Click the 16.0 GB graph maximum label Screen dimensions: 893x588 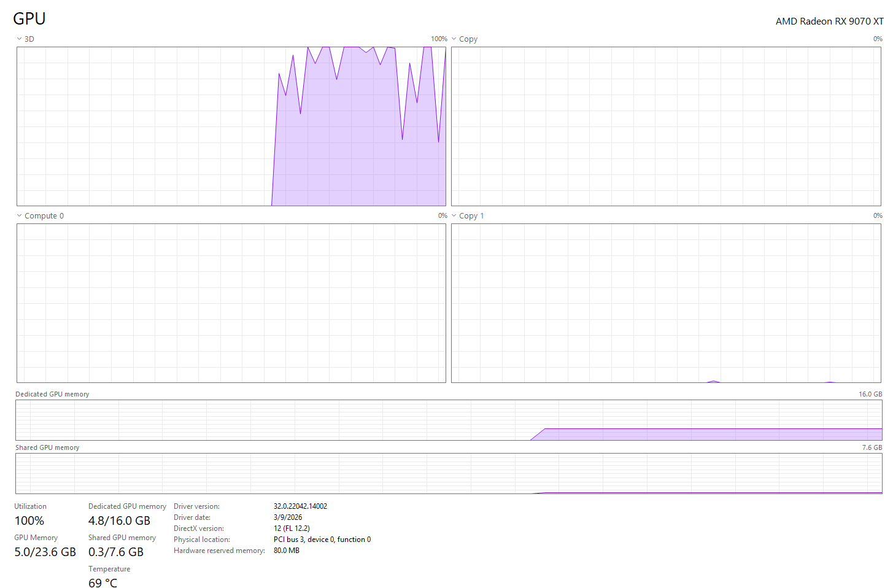[x=870, y=394]
